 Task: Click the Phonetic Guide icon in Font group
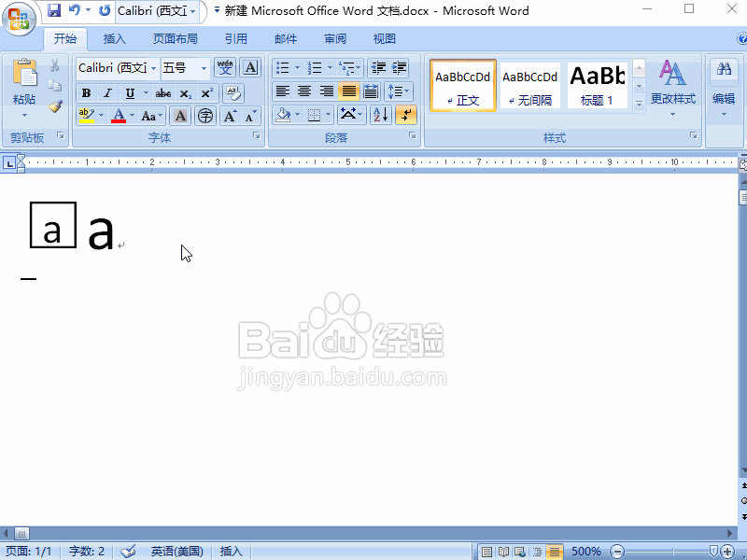point(226,66)
